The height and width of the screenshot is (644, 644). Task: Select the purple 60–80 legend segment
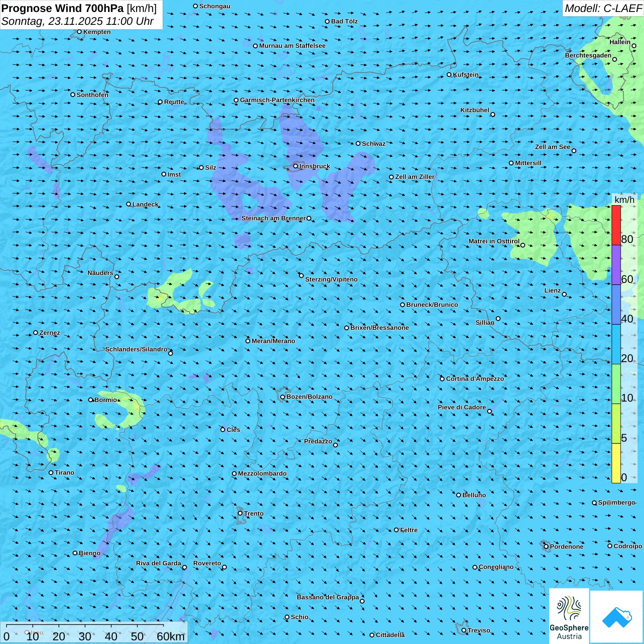(616, 265)
